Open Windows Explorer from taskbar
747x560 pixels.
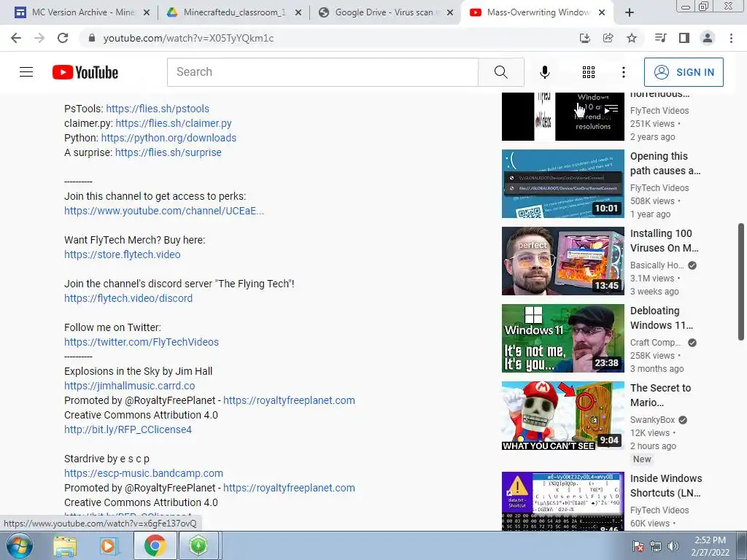pyautogui.click(x=65, y=545)
